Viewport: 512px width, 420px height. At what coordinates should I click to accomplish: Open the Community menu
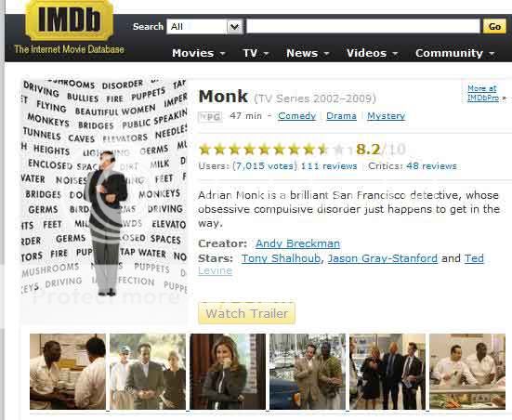tap(455, 53)
